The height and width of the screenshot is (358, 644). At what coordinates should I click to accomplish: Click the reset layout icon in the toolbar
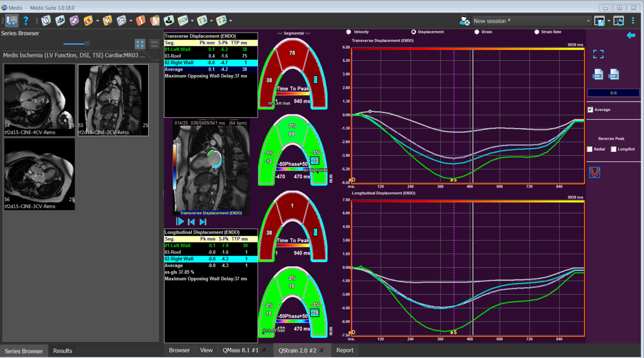tap(618, 21)
